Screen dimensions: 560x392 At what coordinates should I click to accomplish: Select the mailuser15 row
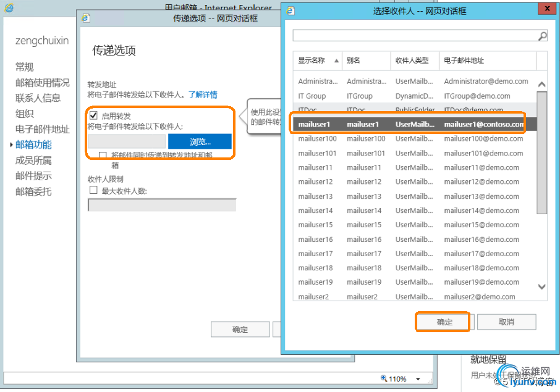(x=415, y=225)
